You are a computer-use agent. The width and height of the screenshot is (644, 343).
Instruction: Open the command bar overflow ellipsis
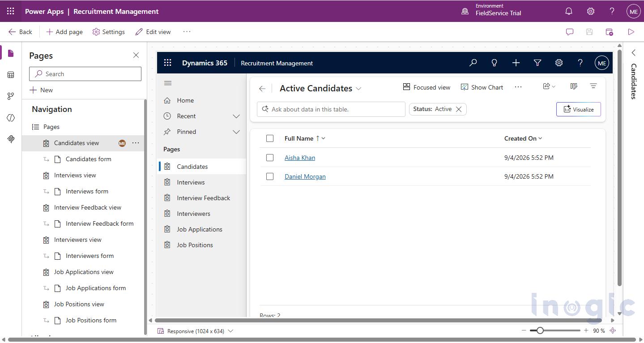pos(187,32)
